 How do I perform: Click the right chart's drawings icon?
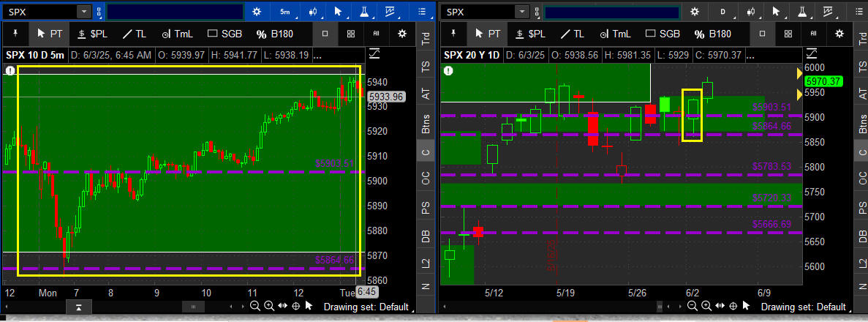point(828,11)
